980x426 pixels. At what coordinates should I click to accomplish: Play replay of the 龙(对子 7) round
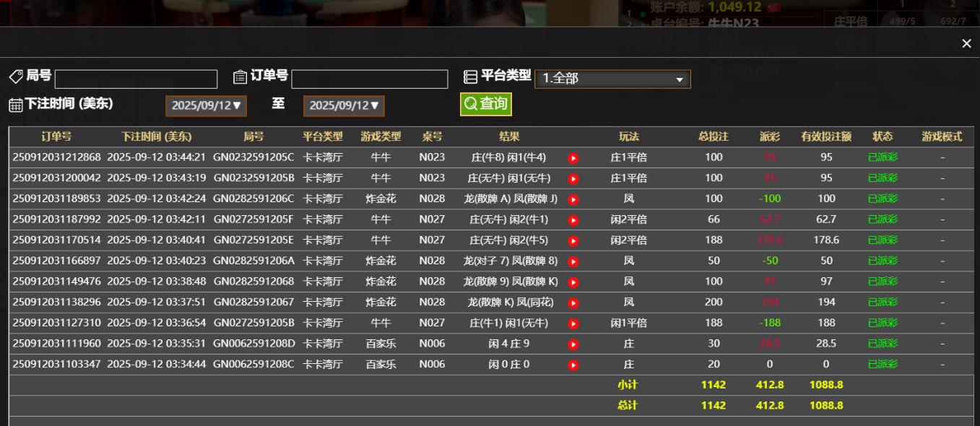pos(573,261)
